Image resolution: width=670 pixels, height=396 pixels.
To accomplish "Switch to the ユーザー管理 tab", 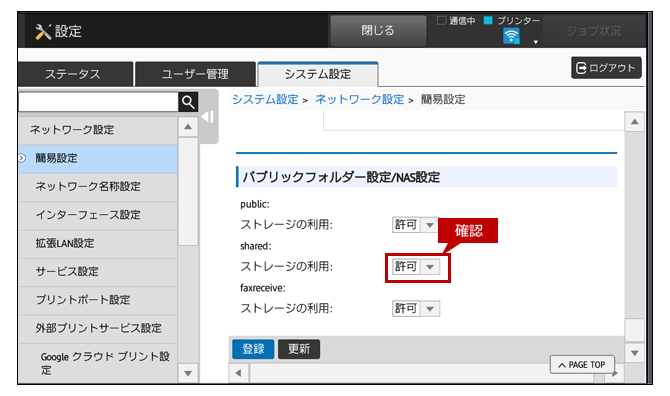I will coord(195,74).
